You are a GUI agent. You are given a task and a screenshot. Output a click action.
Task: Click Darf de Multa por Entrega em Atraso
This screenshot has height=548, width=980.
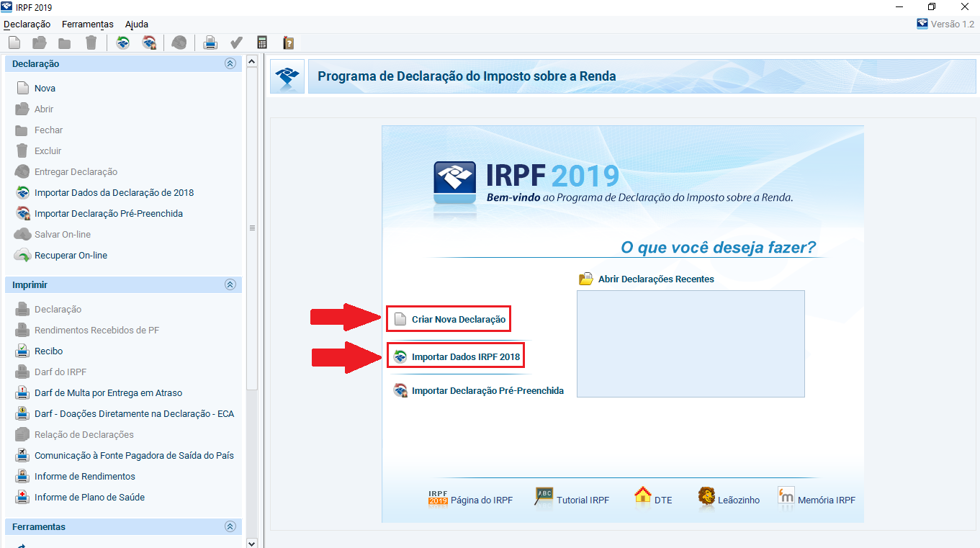tap(108, 393)
